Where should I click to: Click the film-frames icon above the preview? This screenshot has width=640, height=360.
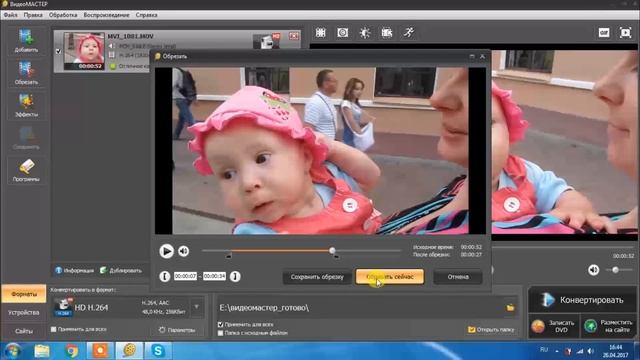pyautogui.click(x=321, y=33)
